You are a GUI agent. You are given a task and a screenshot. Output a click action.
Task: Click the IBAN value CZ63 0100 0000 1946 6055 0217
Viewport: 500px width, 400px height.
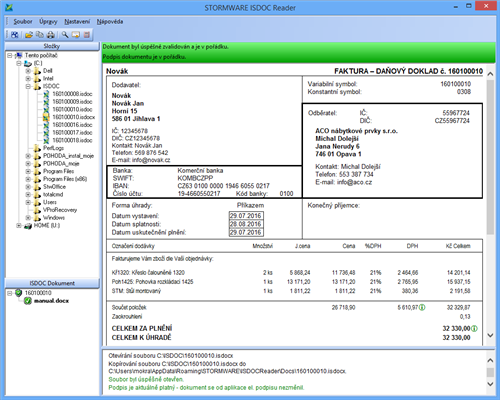click(223, 186)
